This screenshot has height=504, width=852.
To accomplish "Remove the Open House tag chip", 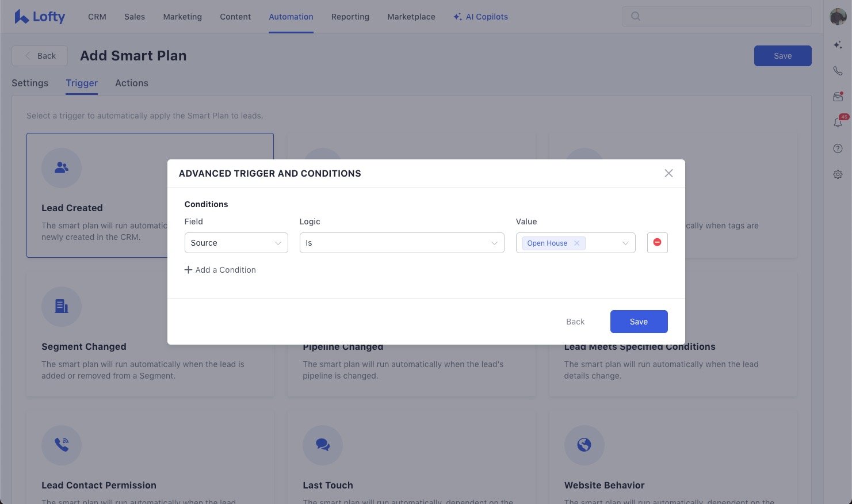I will pyautogui.click(x=576, y=243).
